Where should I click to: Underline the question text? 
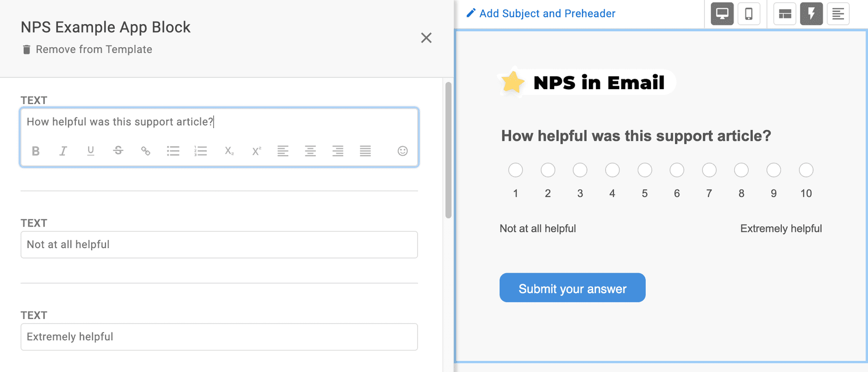click(x=91, y=151)
